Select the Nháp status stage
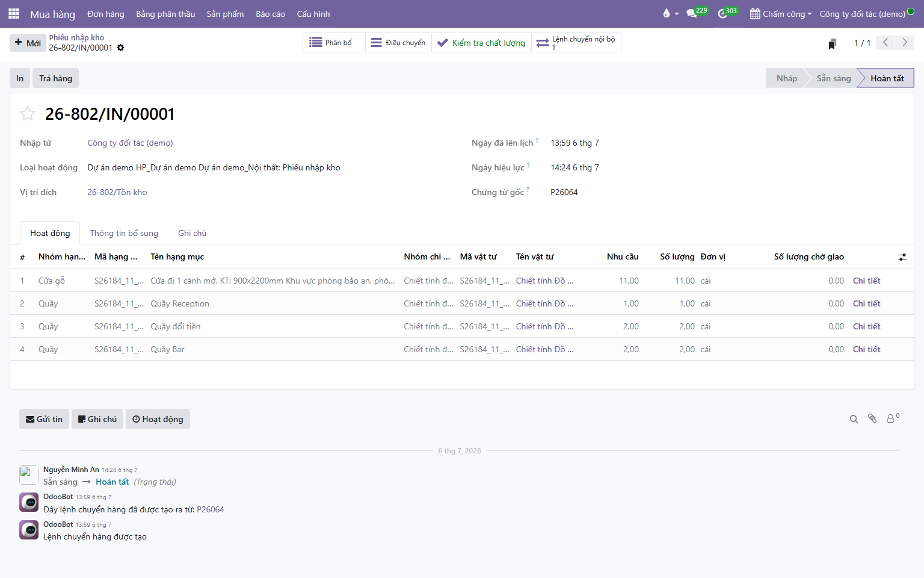 pos(786,78)
